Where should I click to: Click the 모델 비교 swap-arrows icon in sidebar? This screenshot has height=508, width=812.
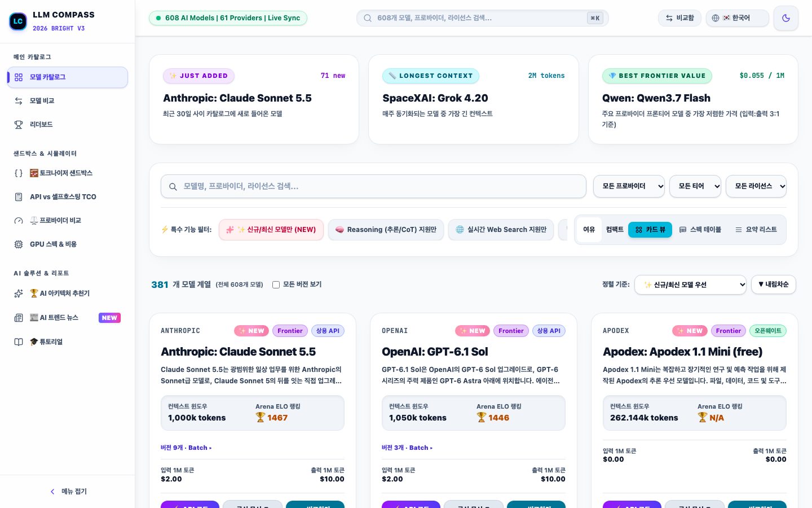[19, 101]
